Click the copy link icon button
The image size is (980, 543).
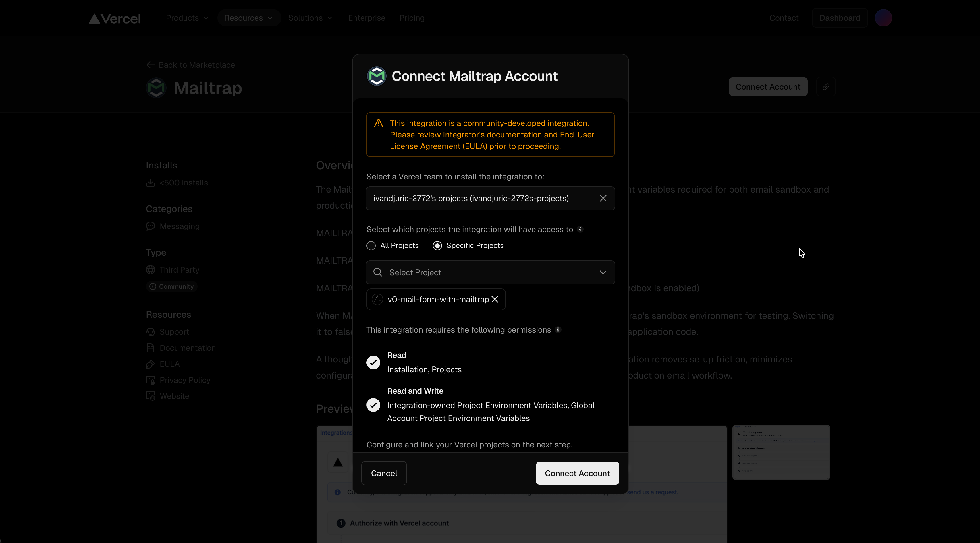(x=825, y=87)
